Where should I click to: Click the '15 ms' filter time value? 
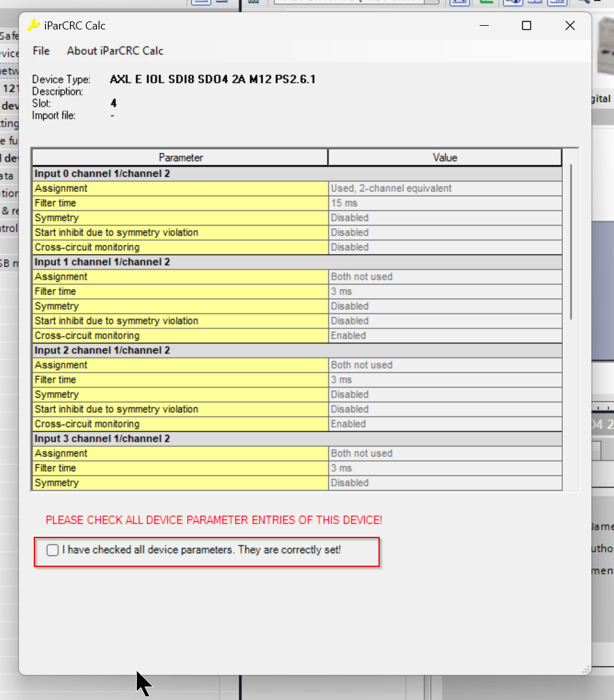point(445,203)
